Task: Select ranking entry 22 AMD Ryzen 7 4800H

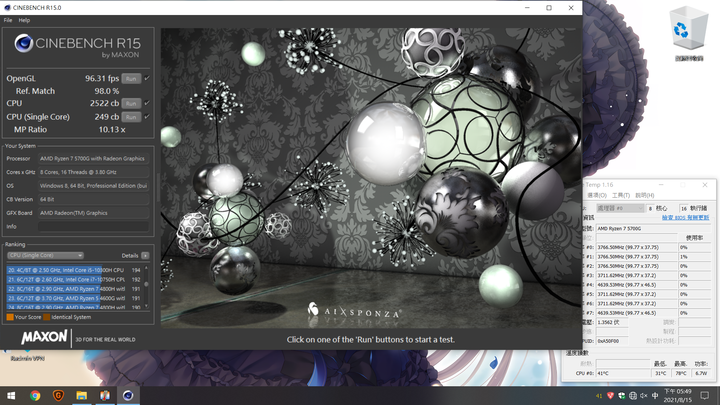Action: point(74,289)
